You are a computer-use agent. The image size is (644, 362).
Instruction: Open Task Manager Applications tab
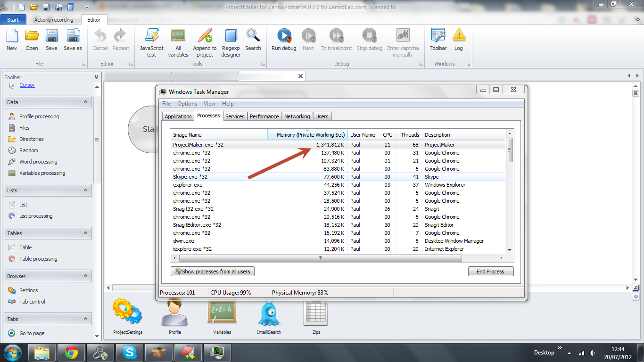point(178,116)
